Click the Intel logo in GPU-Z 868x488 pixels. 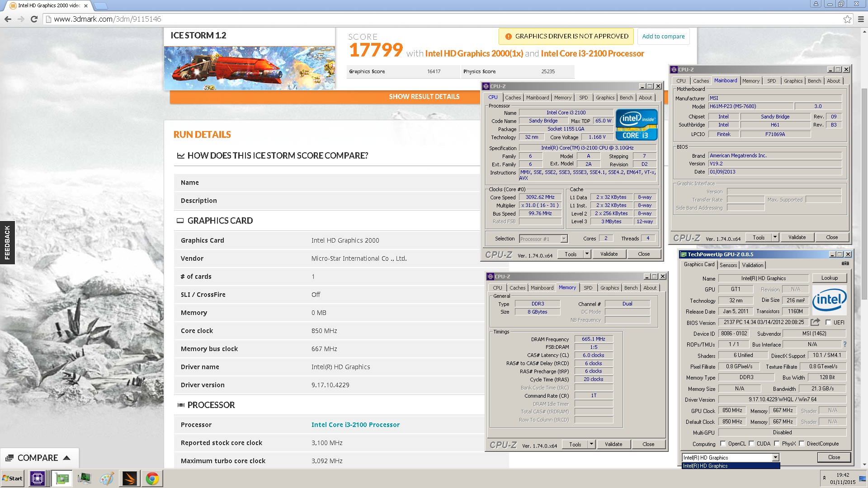[x=829, y=300]
